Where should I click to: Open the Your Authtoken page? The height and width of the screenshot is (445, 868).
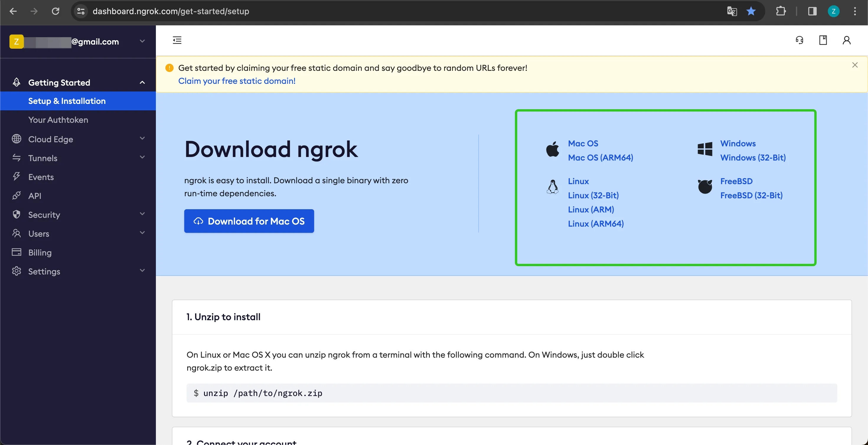(x=58, y=120)
